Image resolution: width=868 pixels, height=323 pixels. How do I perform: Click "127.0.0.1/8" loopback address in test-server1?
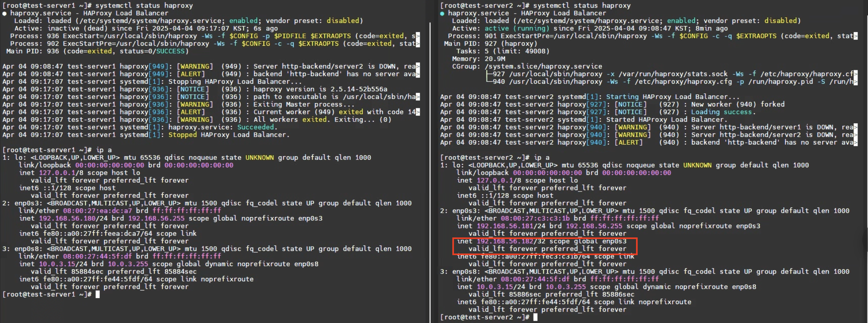pyautogui.click(x=61, y=173)
